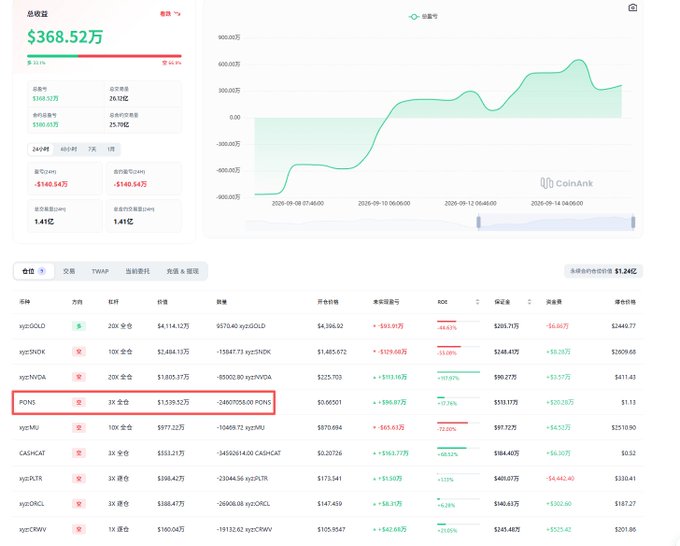Click the xyz:PLTR coin name
Screen dimensions: 680x546
tap(32, 479)
